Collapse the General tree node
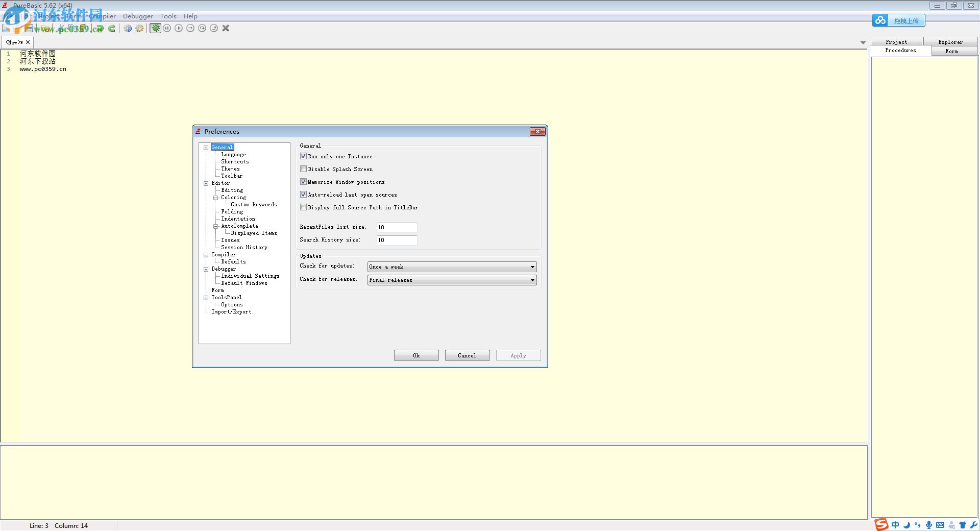This screenshot has height=531, width=980. tap(206, 148)
